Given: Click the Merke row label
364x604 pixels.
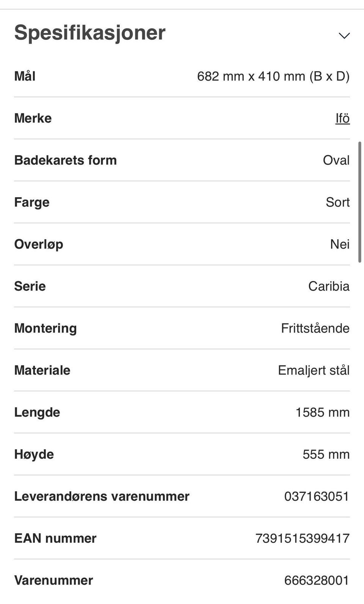Looking at the screenshot, I should [33, 118].
